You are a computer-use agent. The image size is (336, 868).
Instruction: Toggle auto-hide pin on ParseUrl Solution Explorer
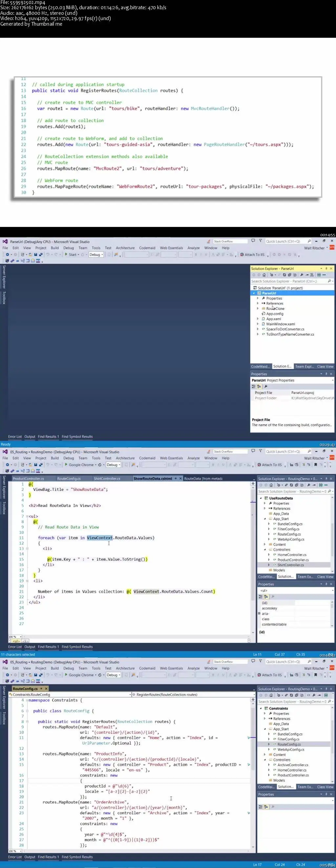pos(326,269)
